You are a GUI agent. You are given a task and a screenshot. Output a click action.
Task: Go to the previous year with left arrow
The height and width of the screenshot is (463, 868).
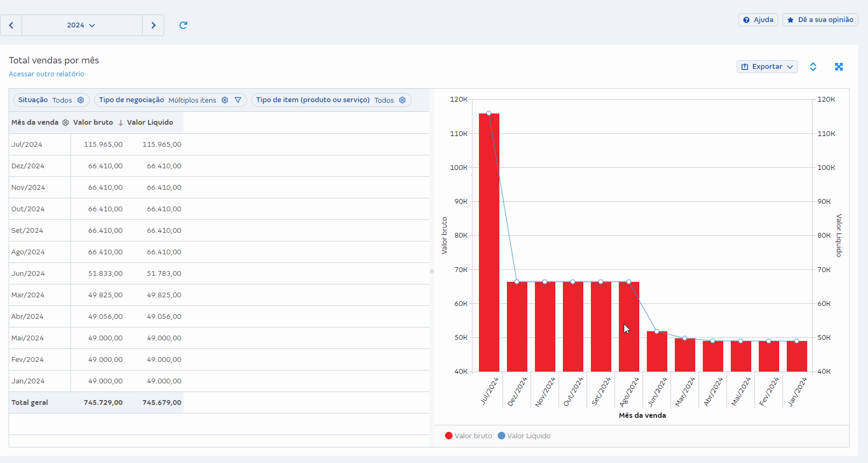(11, 25)
